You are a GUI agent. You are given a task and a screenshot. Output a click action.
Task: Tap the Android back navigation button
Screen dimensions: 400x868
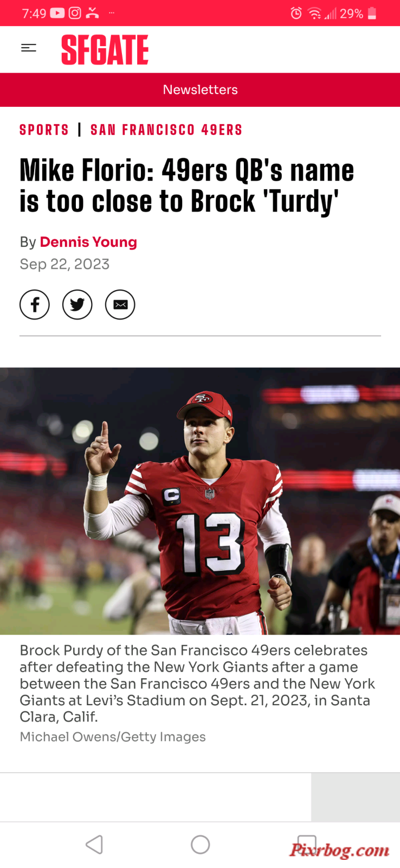(94, 845)
